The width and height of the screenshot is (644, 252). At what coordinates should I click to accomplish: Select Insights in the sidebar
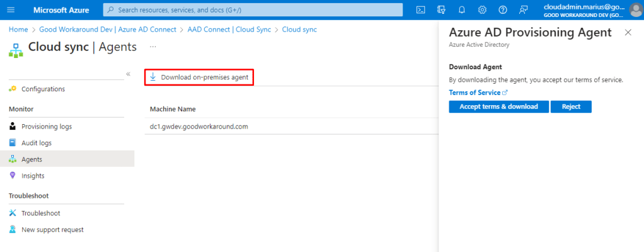point(33,176)
